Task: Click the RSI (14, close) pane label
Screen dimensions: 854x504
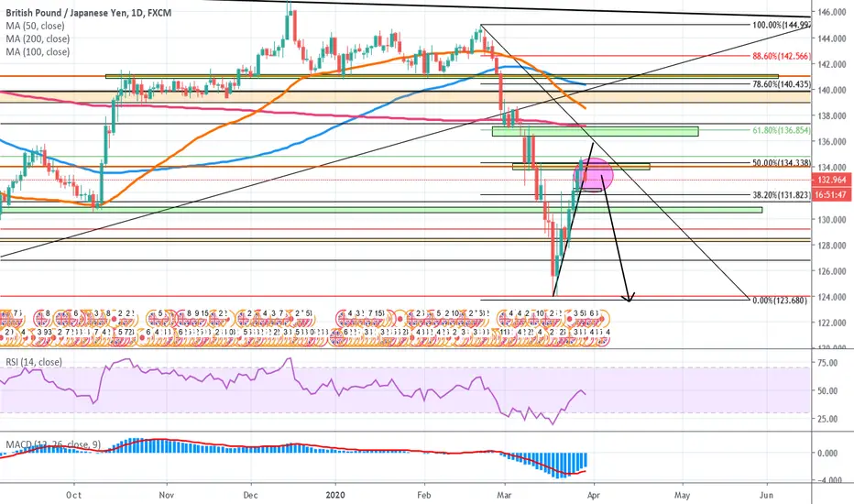Action: click(34, 362)
